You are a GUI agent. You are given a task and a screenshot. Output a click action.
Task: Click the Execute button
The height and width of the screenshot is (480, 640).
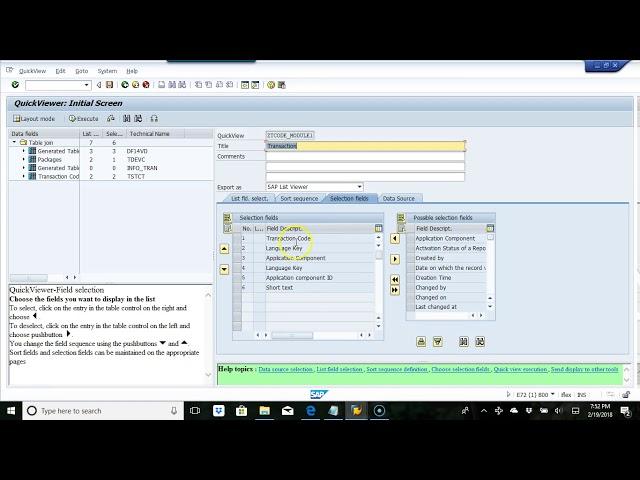[x=84, y=119]
